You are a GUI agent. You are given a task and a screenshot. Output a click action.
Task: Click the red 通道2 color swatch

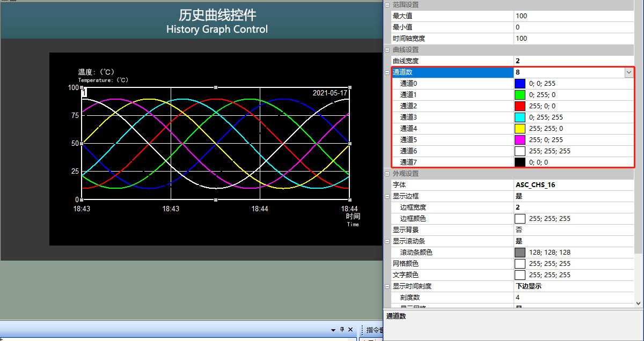tap(519, 106)
